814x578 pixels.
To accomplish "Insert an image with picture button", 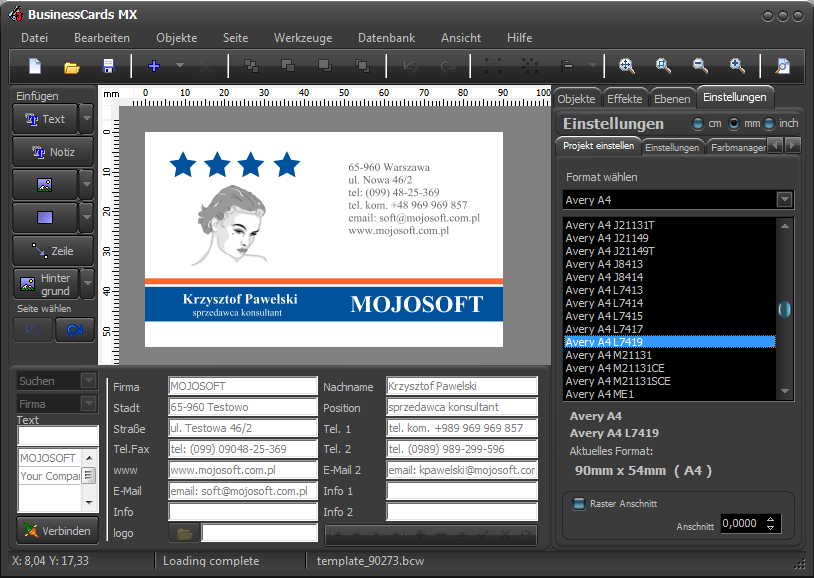I will (45, 185).
